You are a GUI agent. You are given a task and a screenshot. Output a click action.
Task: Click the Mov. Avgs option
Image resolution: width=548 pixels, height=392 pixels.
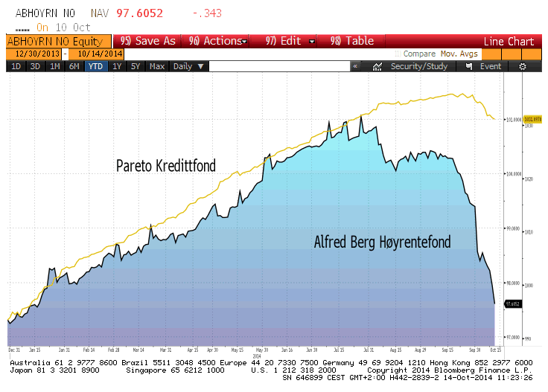459,54
